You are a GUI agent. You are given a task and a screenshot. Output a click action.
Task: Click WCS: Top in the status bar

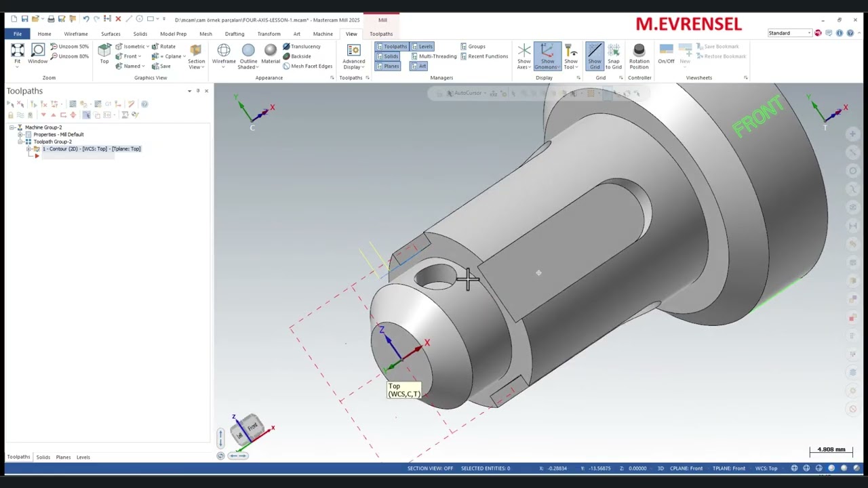[766, 468]
